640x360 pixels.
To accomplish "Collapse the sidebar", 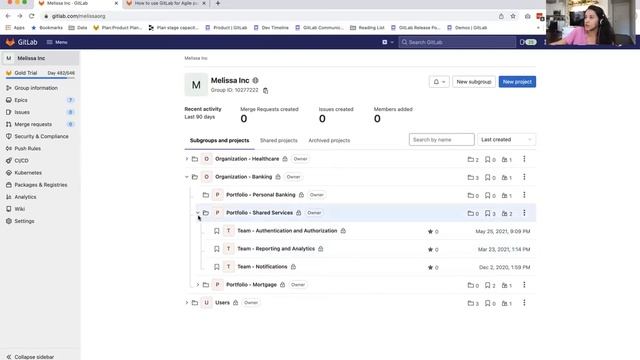I will [x=31, y=357].
